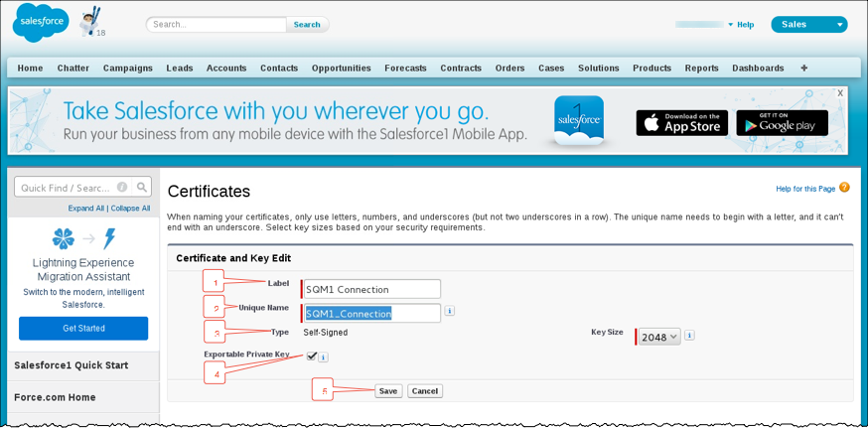The width and height of the screenshot is (868, 428).
Task: Go to the Opportunities tab
Action: coord(341,69)
